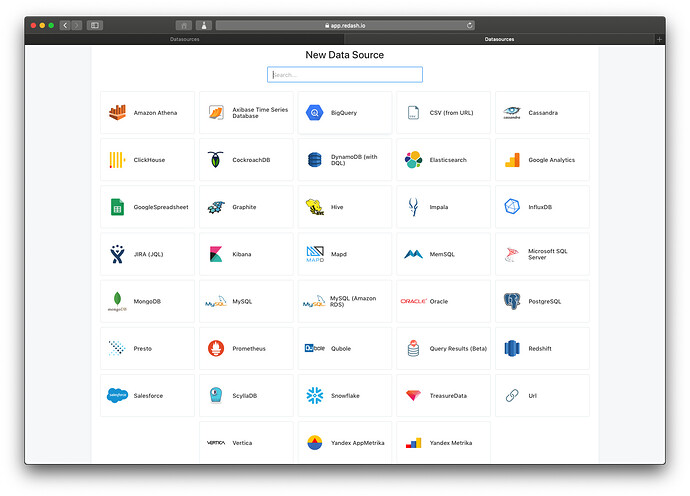Choose the CockroachDB bug icon
Screen dimensions: 690x496
216,160
